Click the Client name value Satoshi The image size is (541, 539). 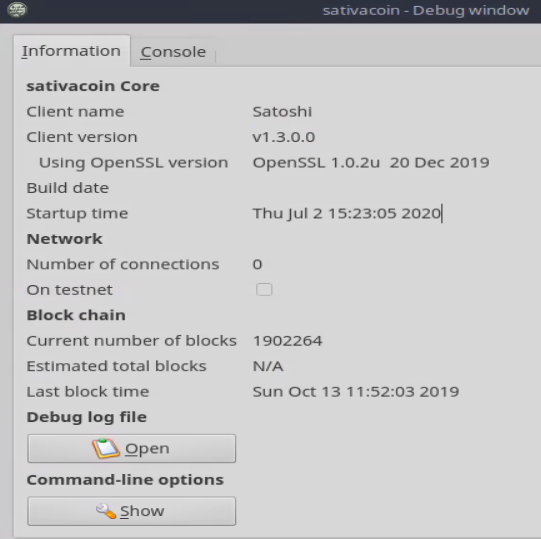pyautogui.click(x=282, y=111)
